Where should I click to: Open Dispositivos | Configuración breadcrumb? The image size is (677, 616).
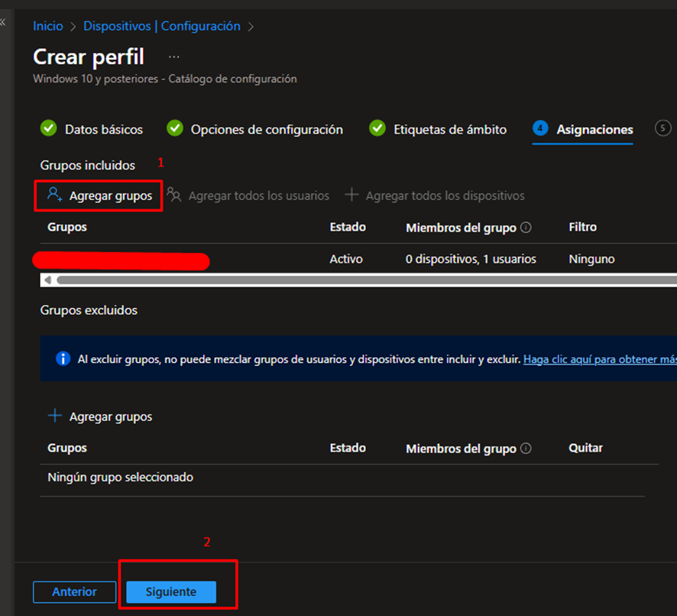pos(162,26)
